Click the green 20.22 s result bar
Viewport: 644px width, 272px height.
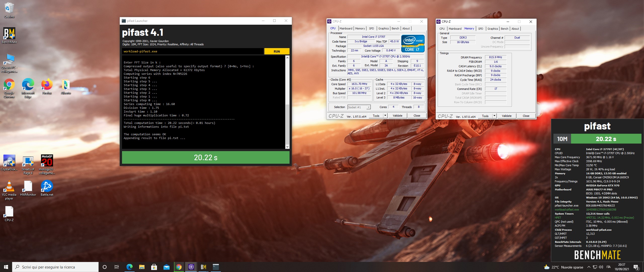click(206, 157)
